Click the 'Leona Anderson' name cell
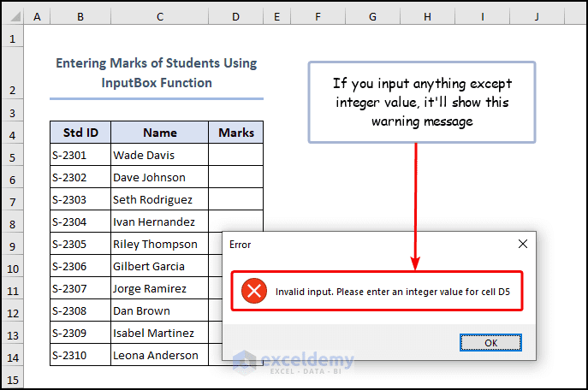 160,355
